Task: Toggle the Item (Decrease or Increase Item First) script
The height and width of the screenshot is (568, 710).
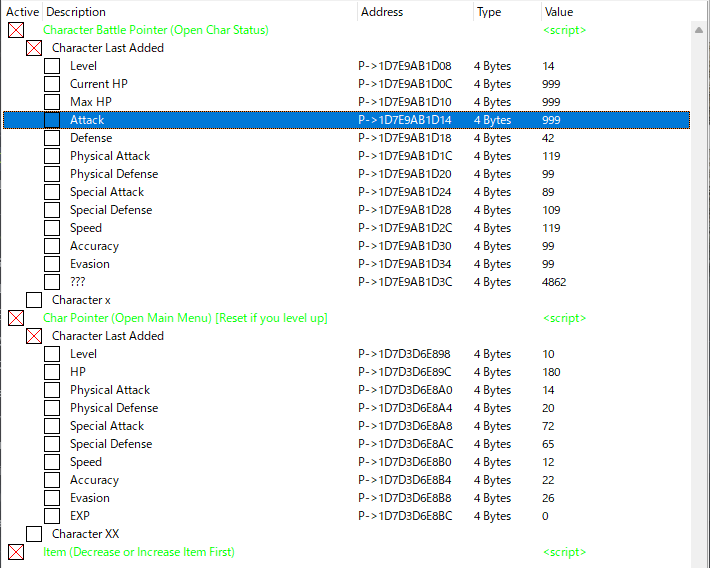Action: (16, 552)
